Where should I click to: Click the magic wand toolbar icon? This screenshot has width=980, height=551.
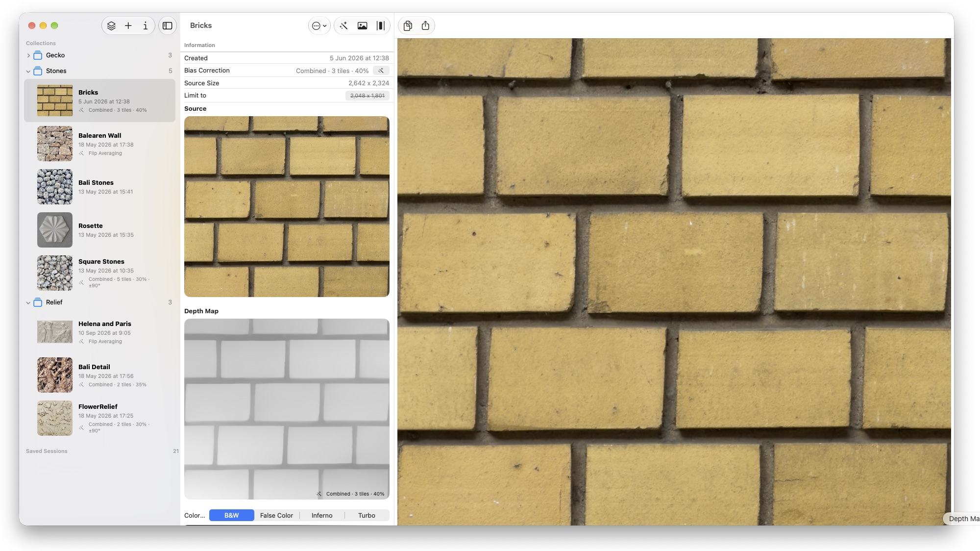pos(344,25)
